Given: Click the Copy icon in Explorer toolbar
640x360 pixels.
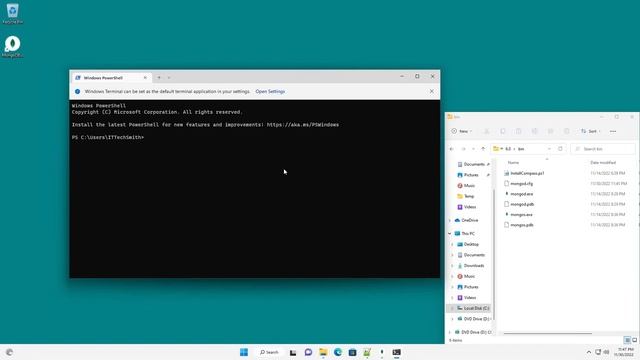Looking at the screenshot, I should 502,131.
